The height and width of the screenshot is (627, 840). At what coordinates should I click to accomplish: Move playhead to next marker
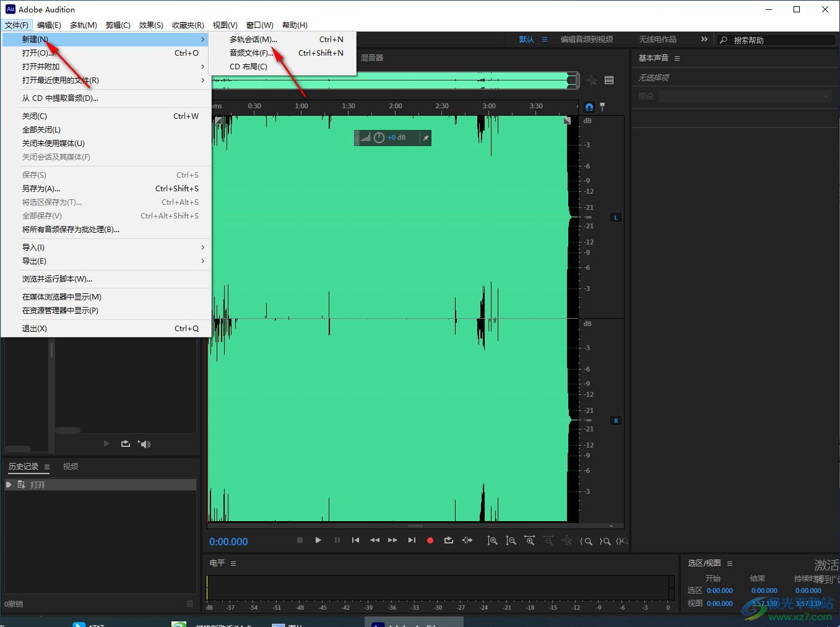tap(412, 540)
